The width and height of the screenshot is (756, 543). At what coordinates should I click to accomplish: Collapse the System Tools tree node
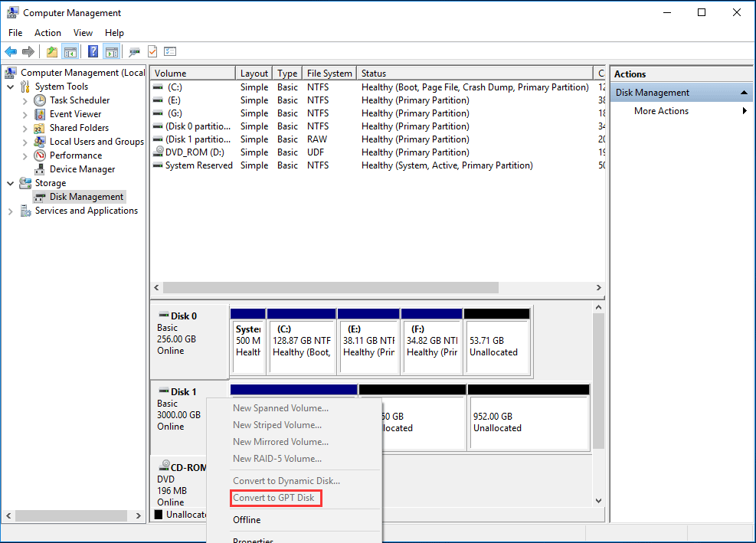click(x=11, y=86)
